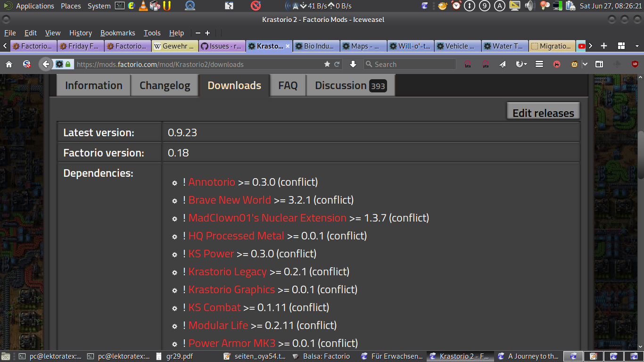Click the uBlock Origin shield icon
Viewport: 644px width, 362px height.
(635, 64)
